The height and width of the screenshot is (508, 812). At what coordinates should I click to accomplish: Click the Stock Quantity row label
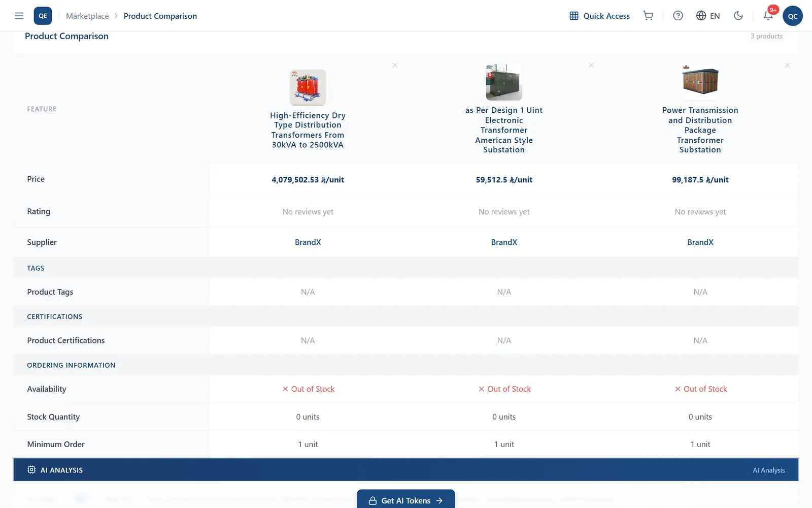(53, 417)
